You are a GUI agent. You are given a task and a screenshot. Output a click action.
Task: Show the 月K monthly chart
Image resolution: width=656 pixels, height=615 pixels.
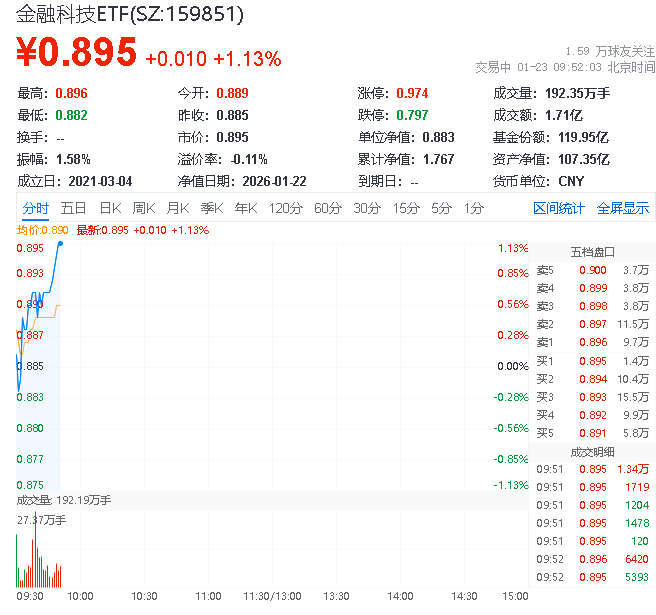pyautogui.click(x=178, y=208)
